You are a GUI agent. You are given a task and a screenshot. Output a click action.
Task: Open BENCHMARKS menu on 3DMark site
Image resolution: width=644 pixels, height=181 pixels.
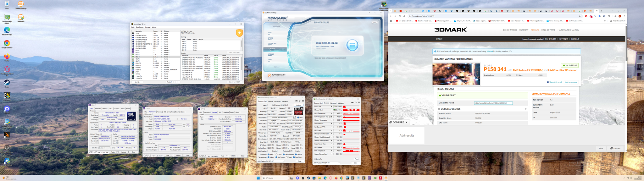click(x=510, y=30)
